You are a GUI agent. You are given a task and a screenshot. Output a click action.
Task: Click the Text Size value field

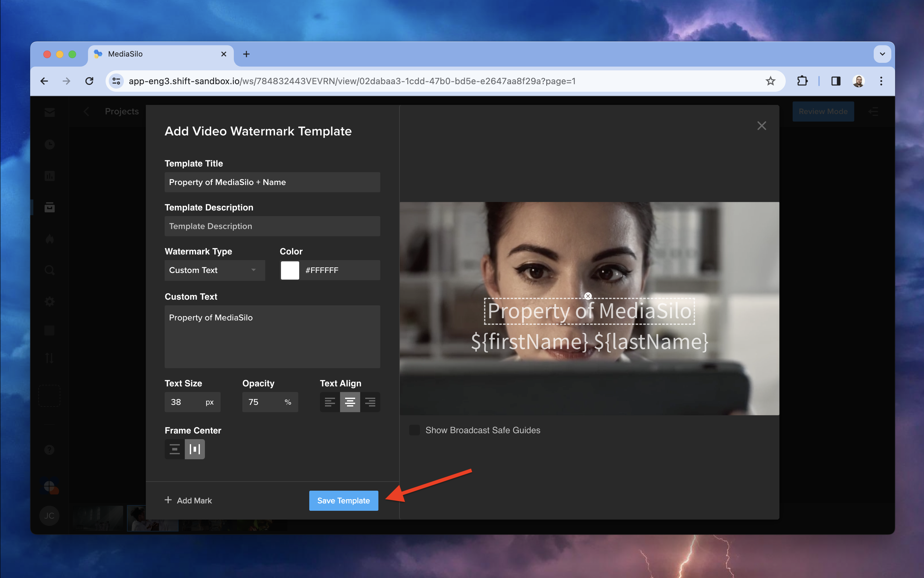(x=192, y=402)
